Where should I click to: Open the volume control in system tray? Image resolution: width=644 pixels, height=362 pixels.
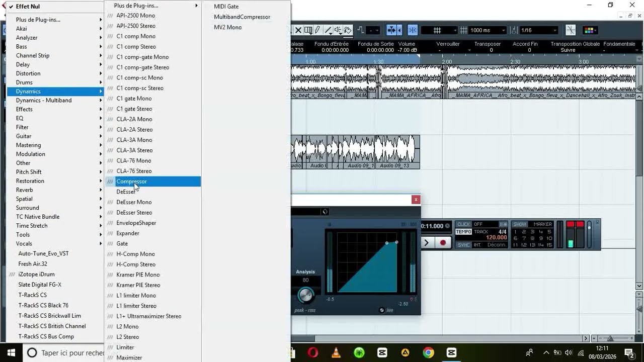[x=569, y=352]
